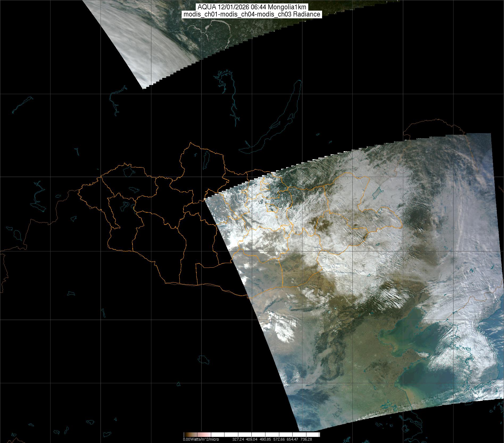Click the title 'AQUA 12/01/2026 06:44 Mongolia1km'
Viewport: 504px width, 443px height.
pos(252,7)
